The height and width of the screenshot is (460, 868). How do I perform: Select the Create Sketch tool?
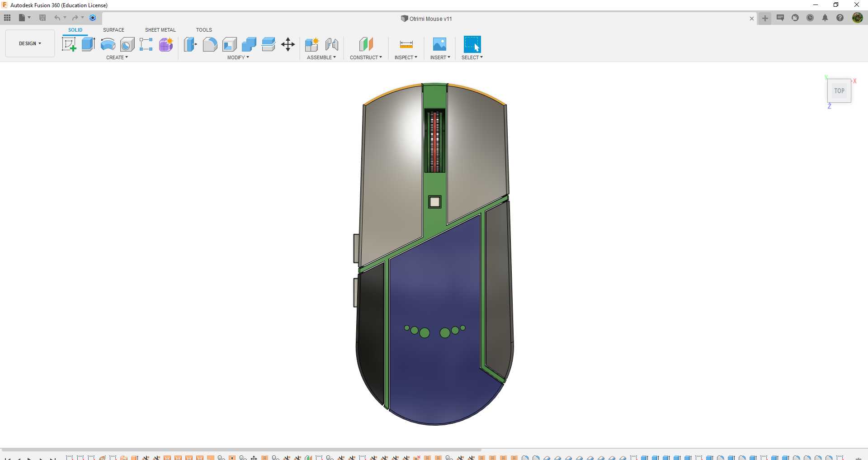[x=69, y=44]
